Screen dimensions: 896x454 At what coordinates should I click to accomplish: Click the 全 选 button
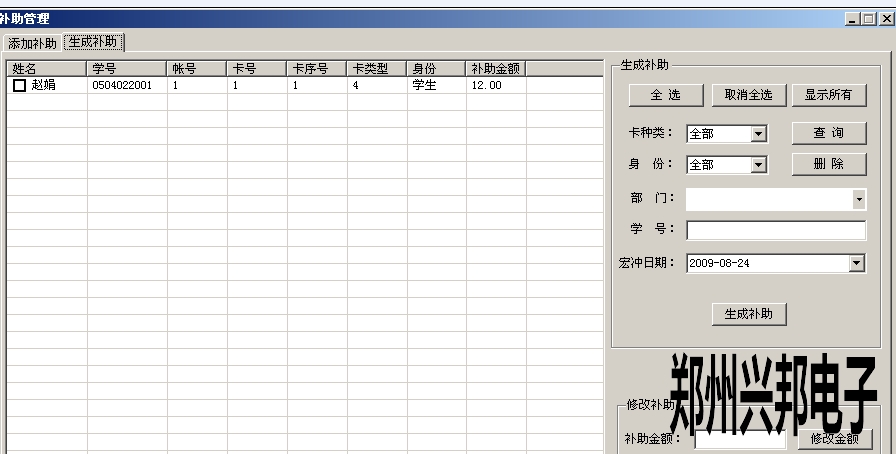pos(666,95)
